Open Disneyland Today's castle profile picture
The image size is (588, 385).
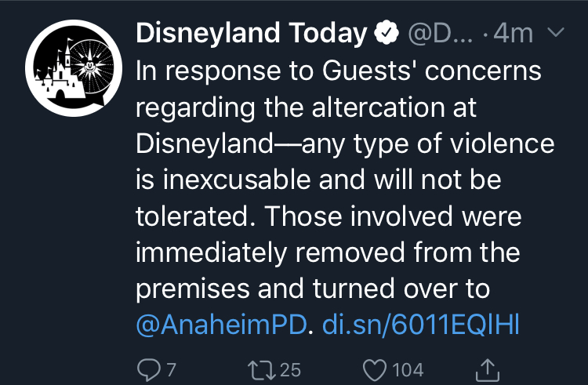[74, 68]
